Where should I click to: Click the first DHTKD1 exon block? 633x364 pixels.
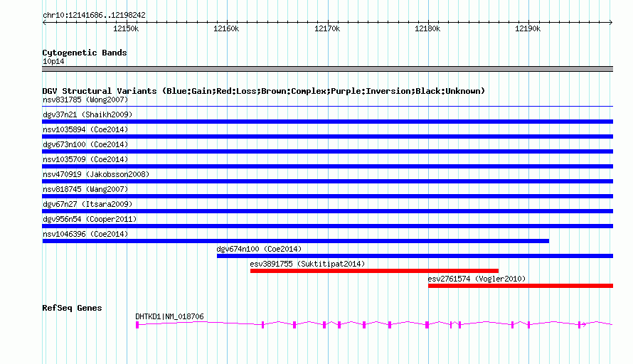pyautogui.click(x=137, y=325)
